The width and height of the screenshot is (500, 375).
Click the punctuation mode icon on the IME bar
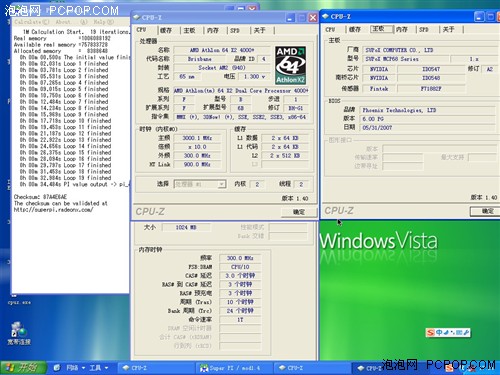click(x=452, y=332)
